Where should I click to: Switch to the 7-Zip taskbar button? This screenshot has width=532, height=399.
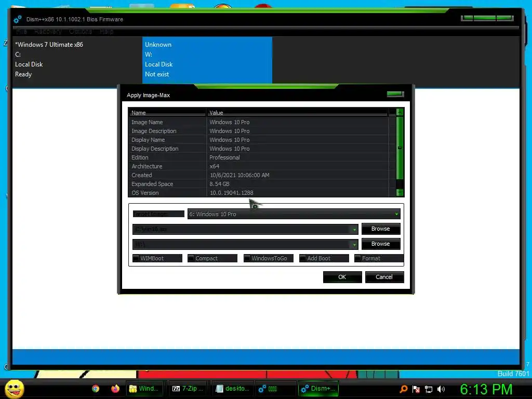pos(188,389)
